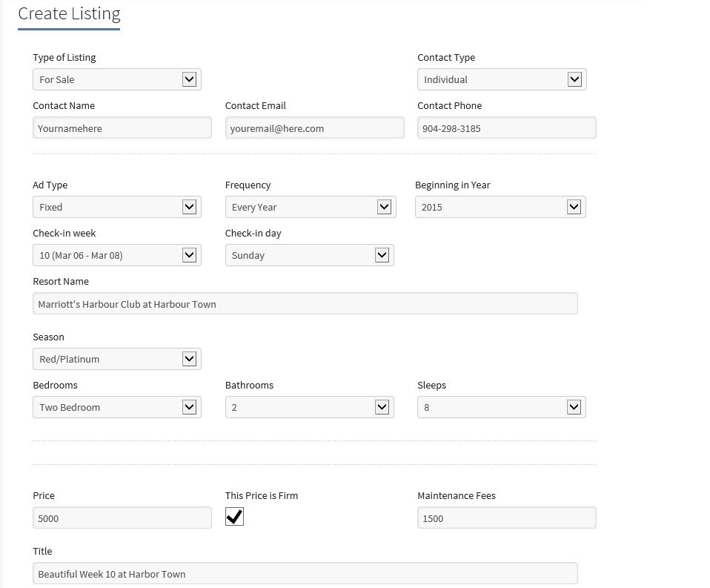The width and height of the screenshot is (710, 588).
Task: Expand the Ad Type dropdown
Action: 117,207
